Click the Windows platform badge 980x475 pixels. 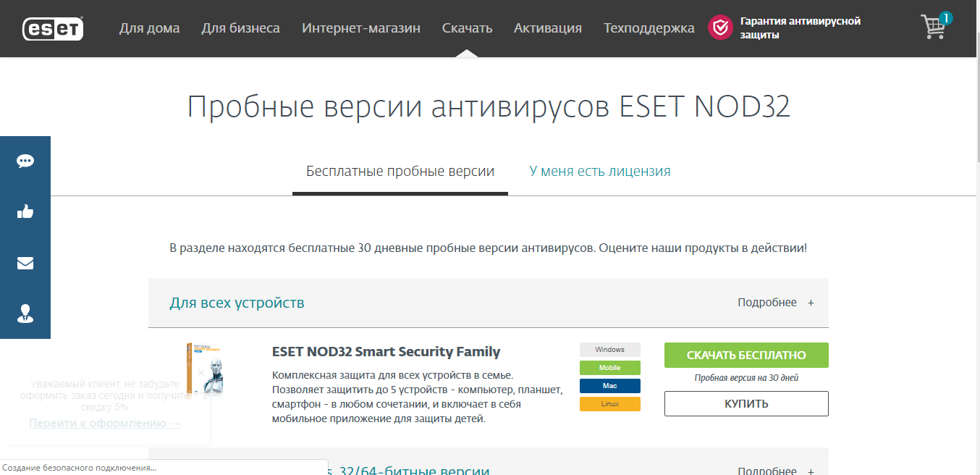click(610, 350)
